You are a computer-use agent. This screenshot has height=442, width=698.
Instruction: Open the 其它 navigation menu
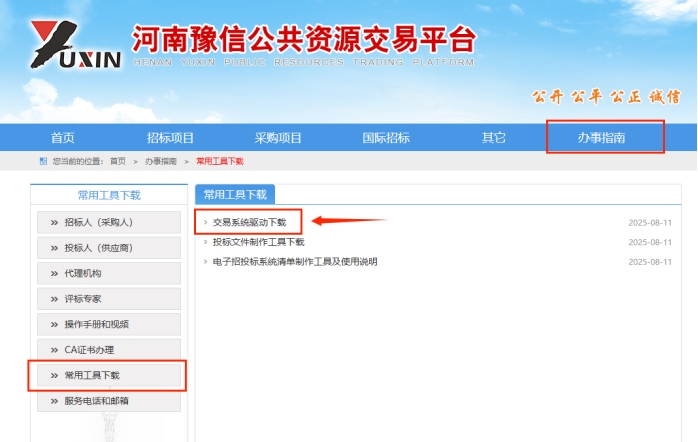point(494,138)
